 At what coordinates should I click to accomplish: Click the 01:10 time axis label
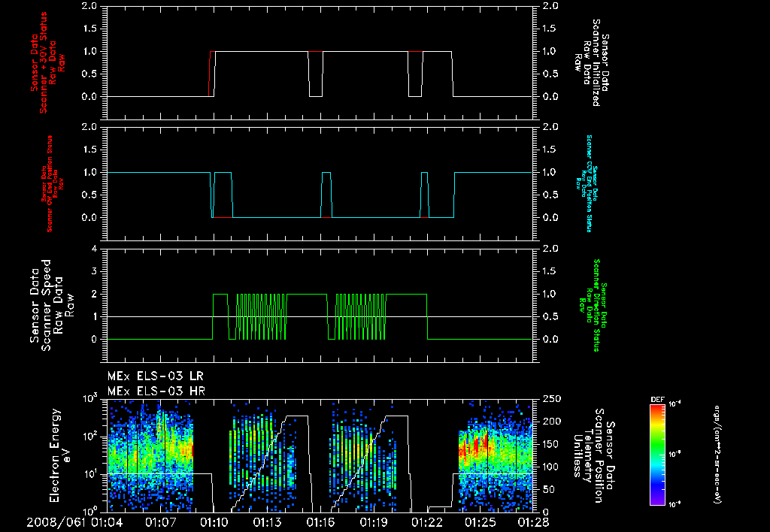pos(214,522)
